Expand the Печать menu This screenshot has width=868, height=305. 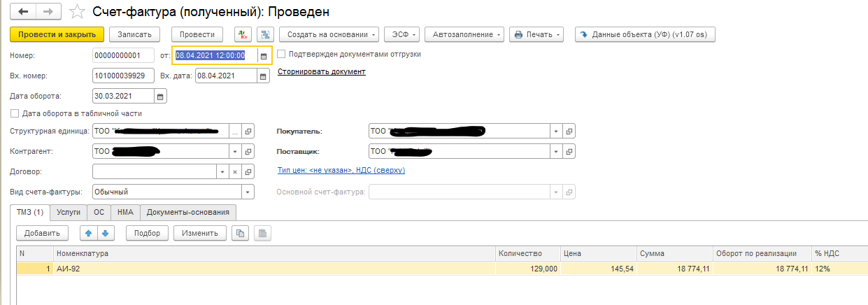pyautogui.click(x=536, y=34)
